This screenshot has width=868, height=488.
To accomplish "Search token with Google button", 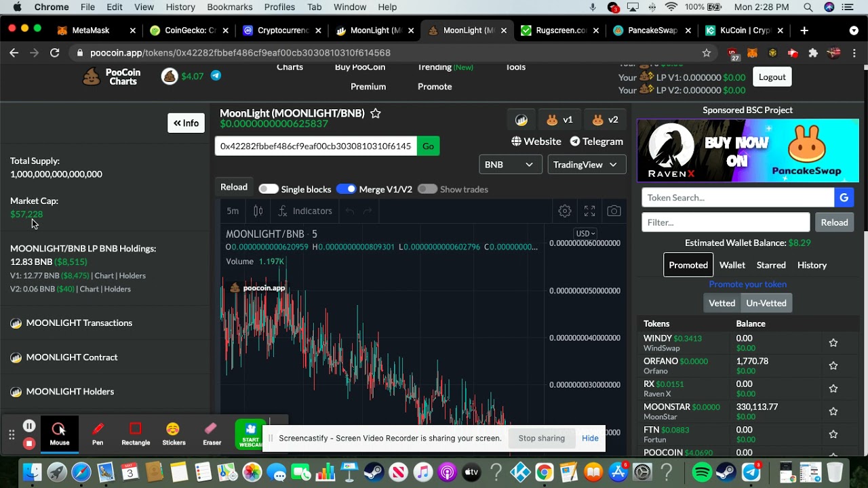I will coord(844,197).
